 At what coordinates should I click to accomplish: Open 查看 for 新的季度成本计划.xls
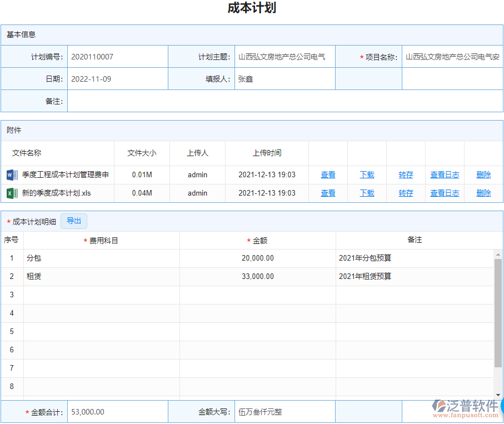(328, 193)
